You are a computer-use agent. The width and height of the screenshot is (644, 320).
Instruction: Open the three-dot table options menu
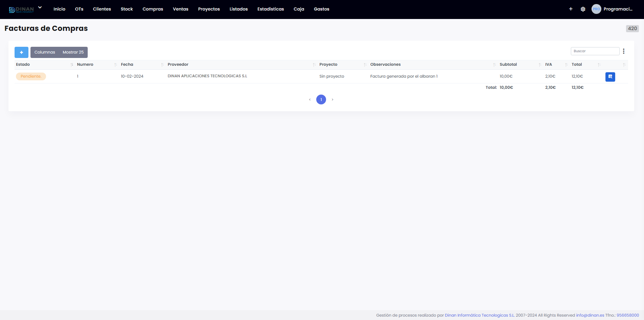[624, 51]
